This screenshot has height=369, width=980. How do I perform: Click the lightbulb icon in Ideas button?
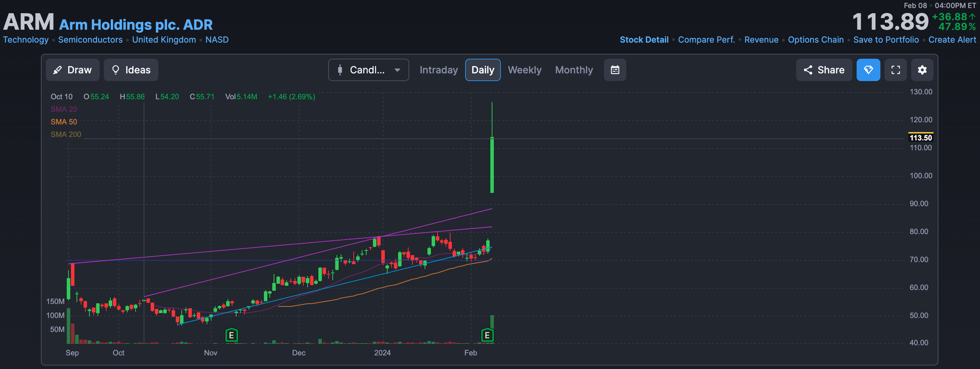(116, 70)
